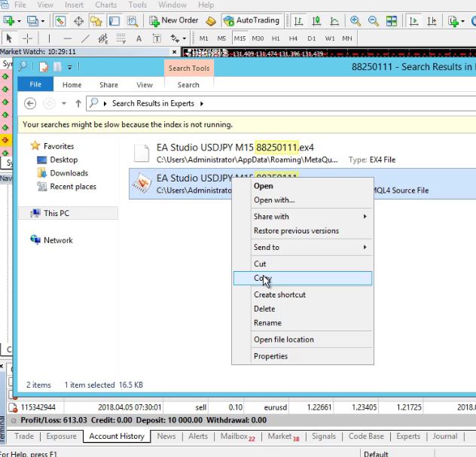Switch to W1 timeframe
The image size is (476, 457).
pos(330,38)
